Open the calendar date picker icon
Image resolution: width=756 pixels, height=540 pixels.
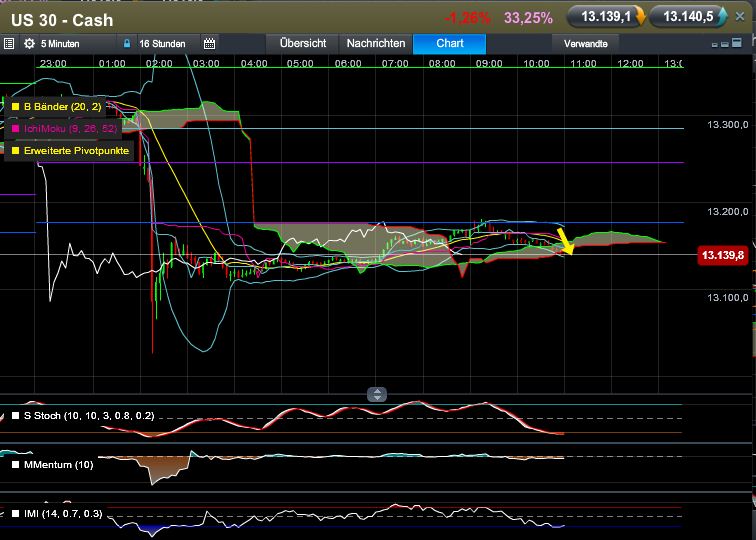click(x=209, y=44)
